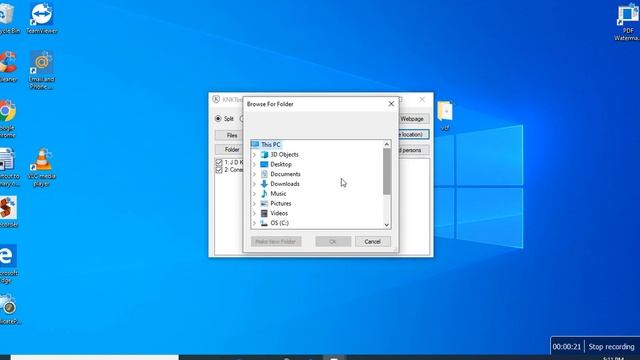640x360 pixels.
Task: Select the 'Videos' label in tree
Action: pyautogui.click(x=279, y=213)
